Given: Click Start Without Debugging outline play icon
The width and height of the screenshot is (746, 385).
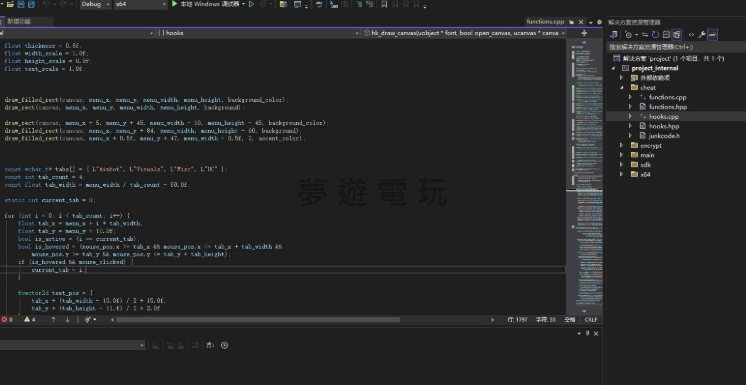Looking at the screenshot, I should pyautogui.click(x=252, y=4).
